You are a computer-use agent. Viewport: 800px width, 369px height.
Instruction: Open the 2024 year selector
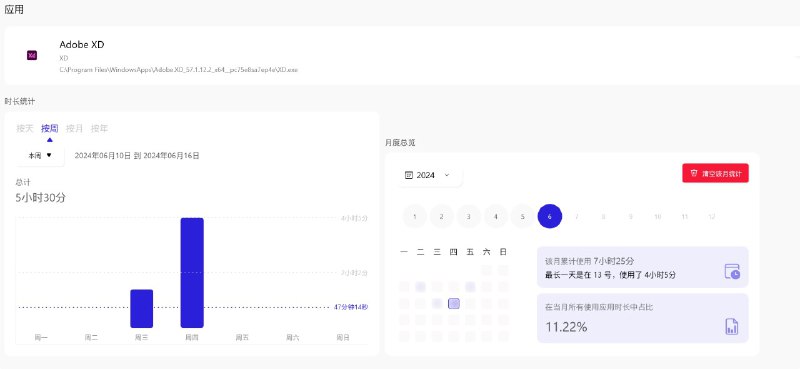tap(430, 175)
